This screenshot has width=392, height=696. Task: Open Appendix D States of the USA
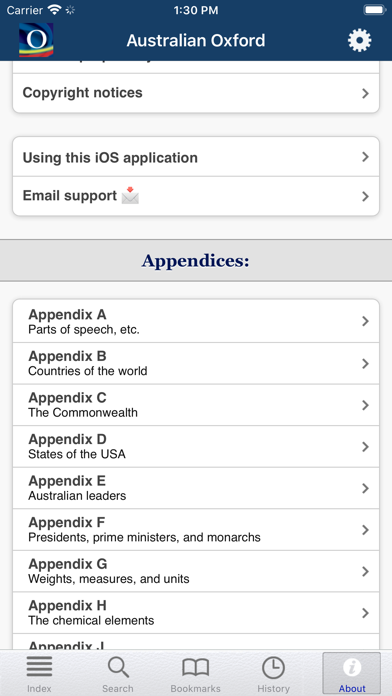pyautogui.click(x=196, y=447)
